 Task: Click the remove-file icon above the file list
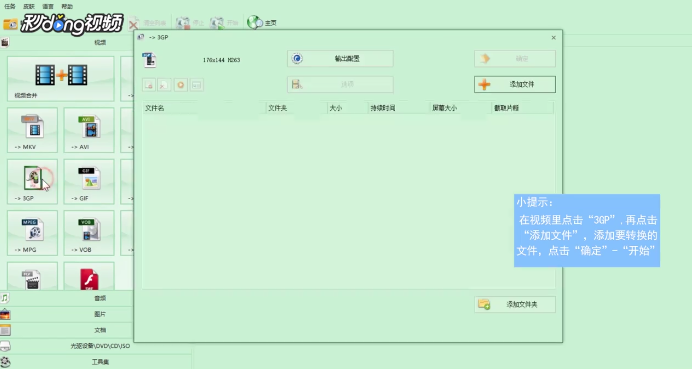(x=149, y=85)
